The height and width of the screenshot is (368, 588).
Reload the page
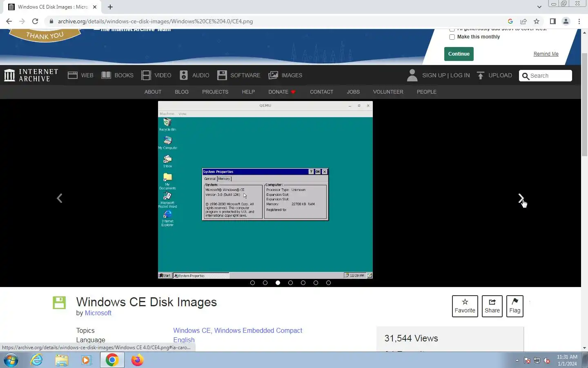click(35, 21)
